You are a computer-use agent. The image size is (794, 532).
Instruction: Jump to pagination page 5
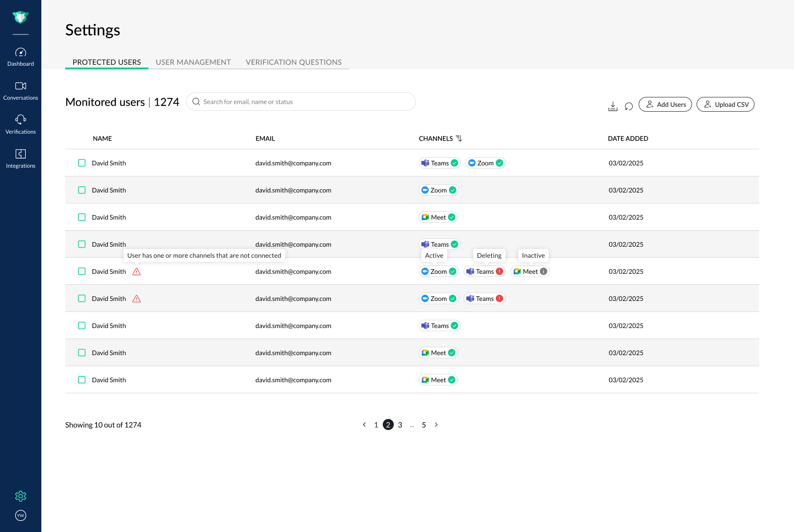[x=424, y=425]
